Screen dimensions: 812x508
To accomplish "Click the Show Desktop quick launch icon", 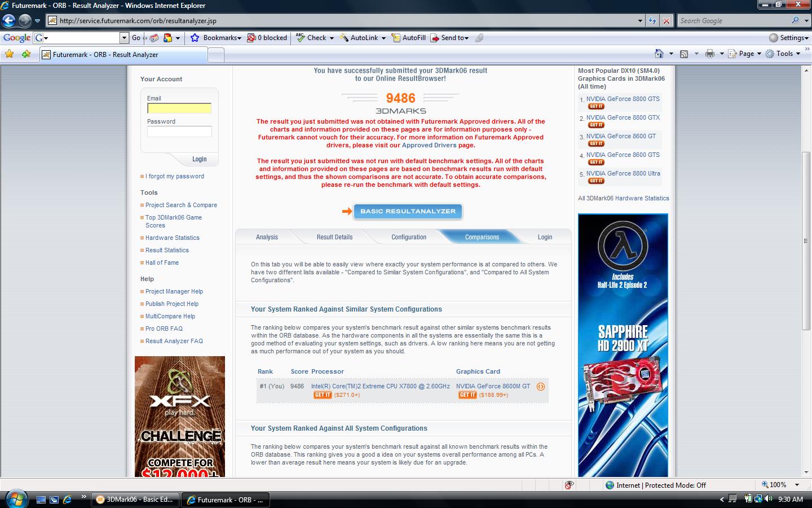I will (x=41, y=500).
